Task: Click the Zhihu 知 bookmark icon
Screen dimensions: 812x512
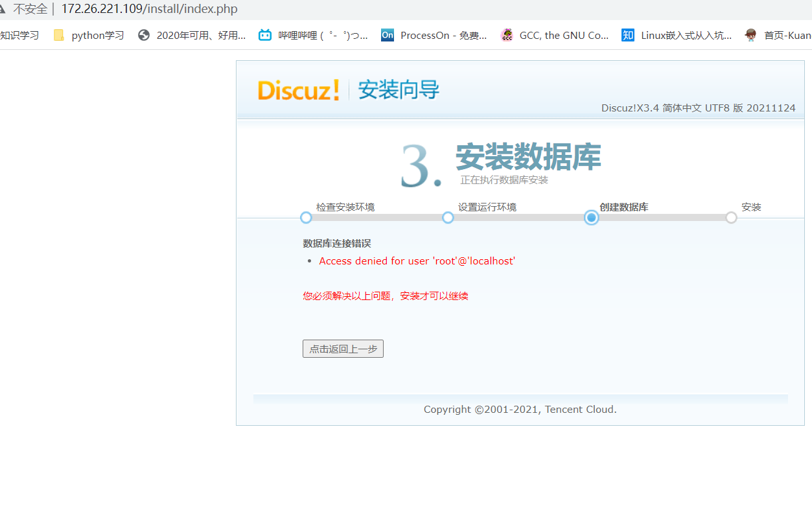Action: [627, 35]
